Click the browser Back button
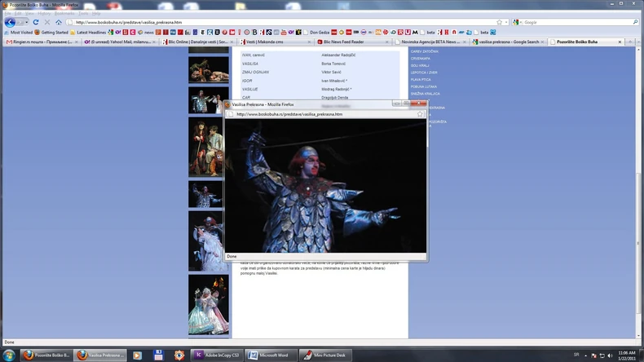 (x=11, y=22)
